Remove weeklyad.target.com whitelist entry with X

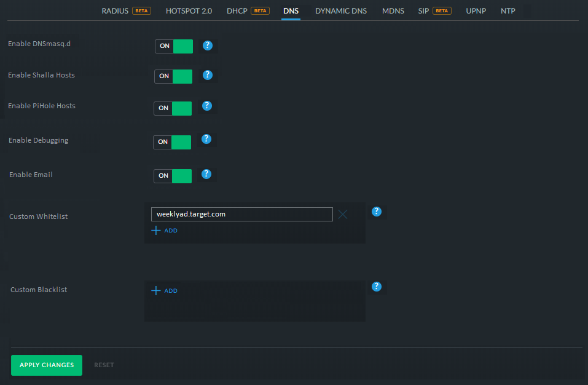pos(343,214)
